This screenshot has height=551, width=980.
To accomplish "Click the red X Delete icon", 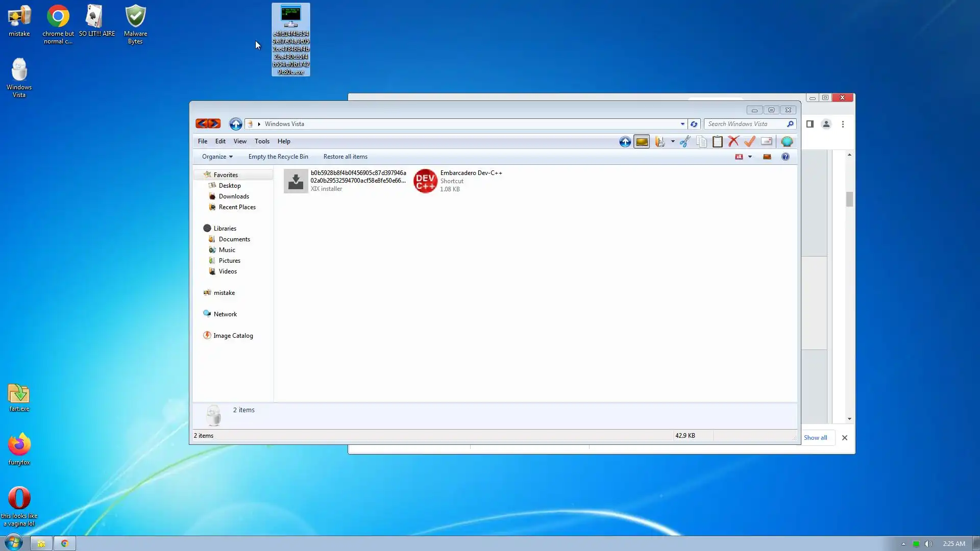I will tap(733, 142).
